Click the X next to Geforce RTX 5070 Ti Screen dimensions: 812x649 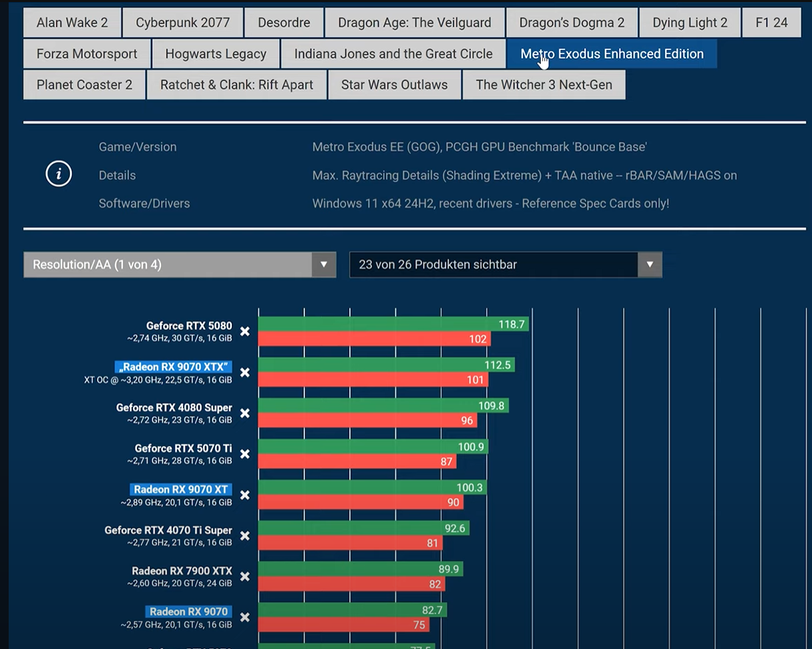245,454
